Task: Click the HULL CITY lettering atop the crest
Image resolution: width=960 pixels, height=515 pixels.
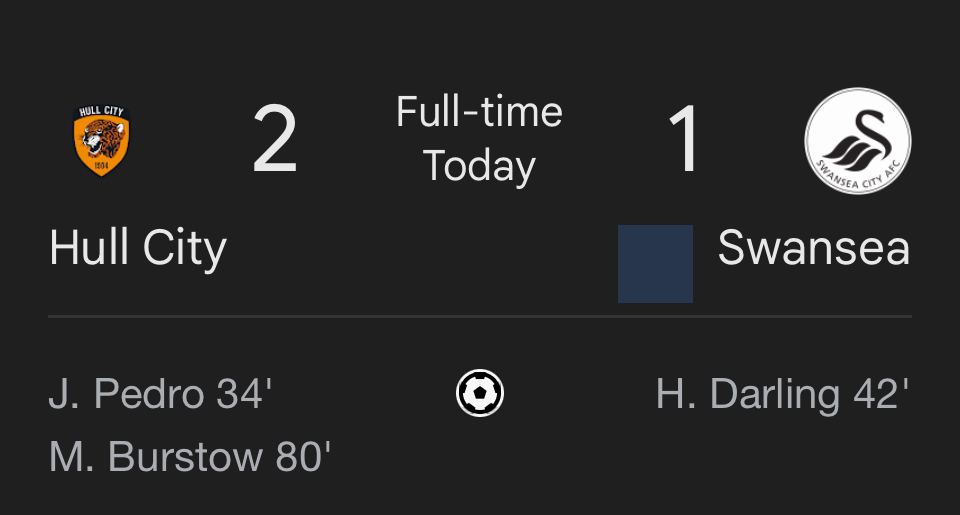Action: point(102,111)
